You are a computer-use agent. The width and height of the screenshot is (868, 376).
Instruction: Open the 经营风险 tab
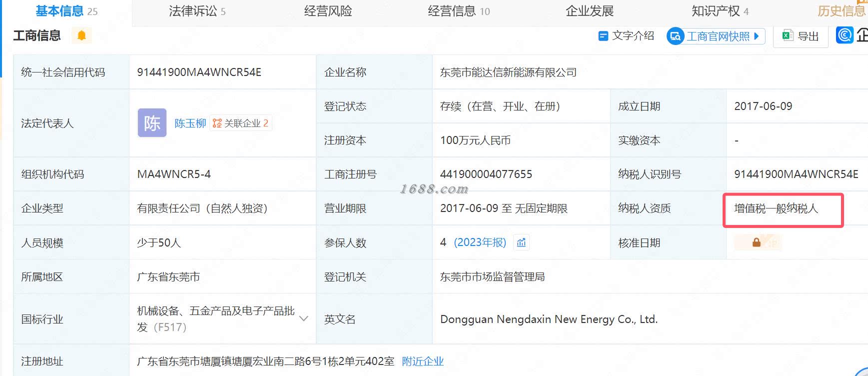click(328, 11)
